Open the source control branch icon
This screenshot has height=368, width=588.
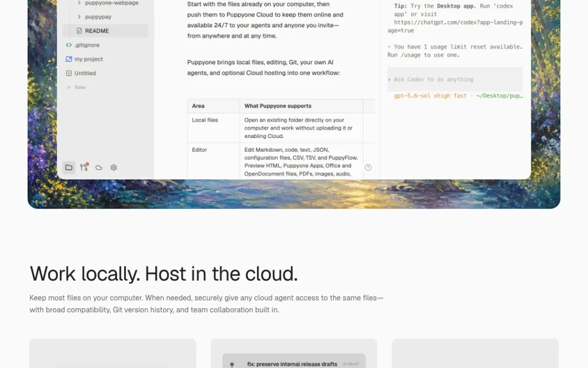[x=84, y=167]
